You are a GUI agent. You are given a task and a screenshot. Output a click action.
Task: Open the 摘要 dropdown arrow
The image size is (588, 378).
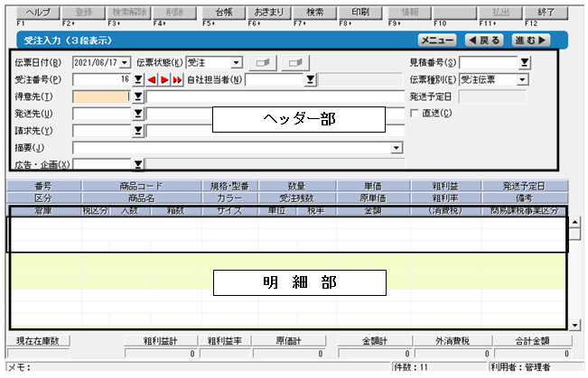tap(397, 148)
